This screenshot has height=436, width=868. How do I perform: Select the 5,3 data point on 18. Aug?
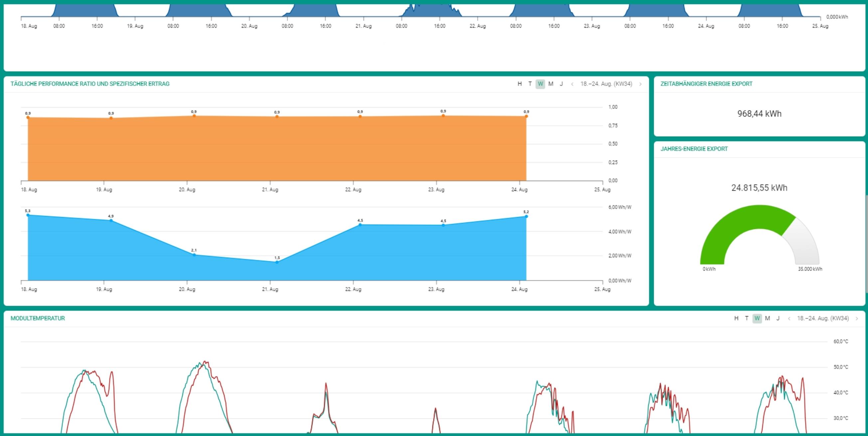(x=28, y=215)
